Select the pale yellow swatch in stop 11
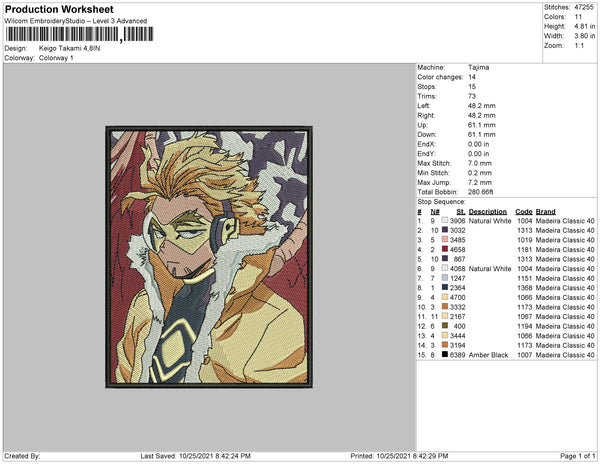Viewport: 600px width, 464px height. pos(445,316)
